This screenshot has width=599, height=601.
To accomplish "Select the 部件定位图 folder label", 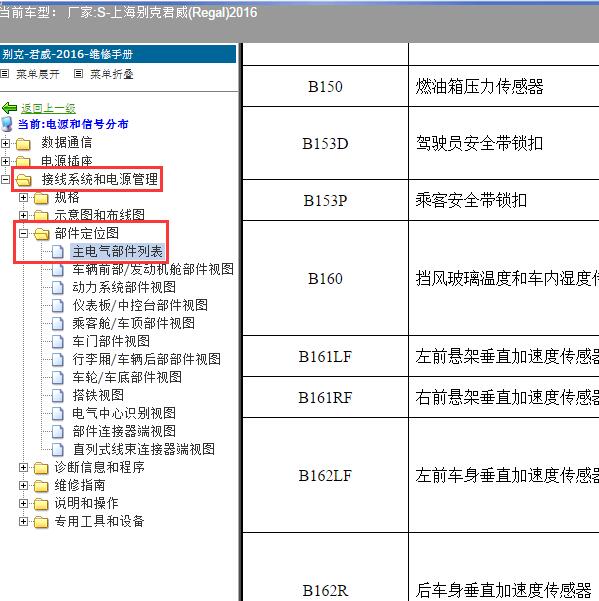I will tap(87, 233).
